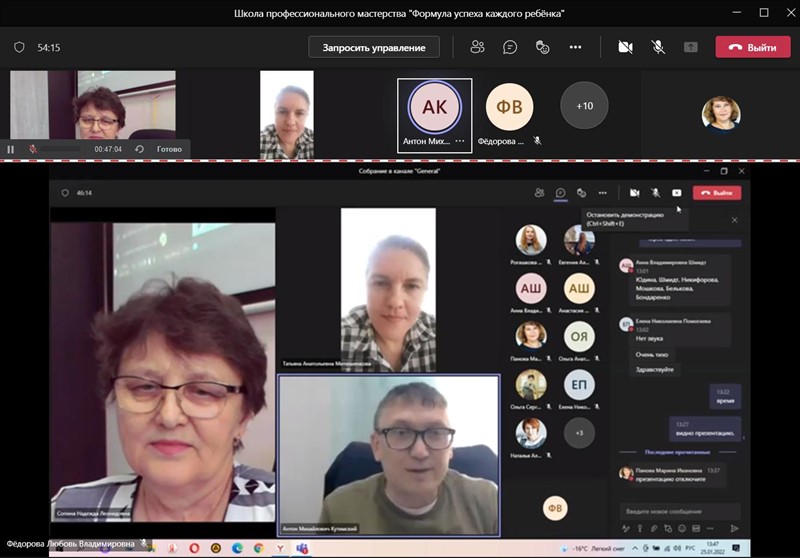The width and height of the screenshot is (800, 558).
Task: Expand the +10 hidden participants
Action: pyautogui.click(x=584, y=106)
